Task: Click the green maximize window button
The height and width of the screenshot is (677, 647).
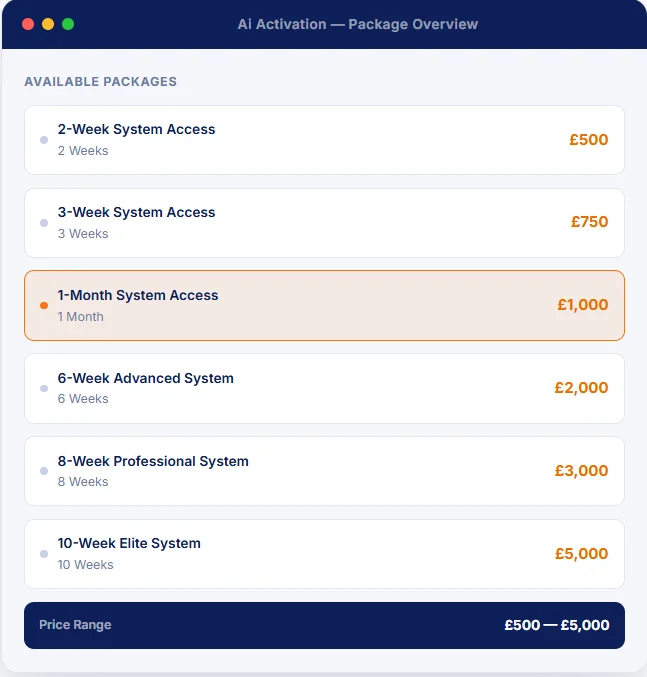Action: (68, 24)
